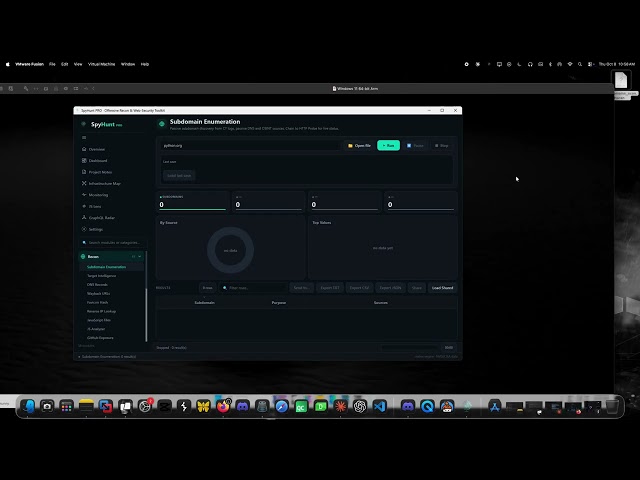Open Project Notes in the sidebar

(x=100, y=172)
